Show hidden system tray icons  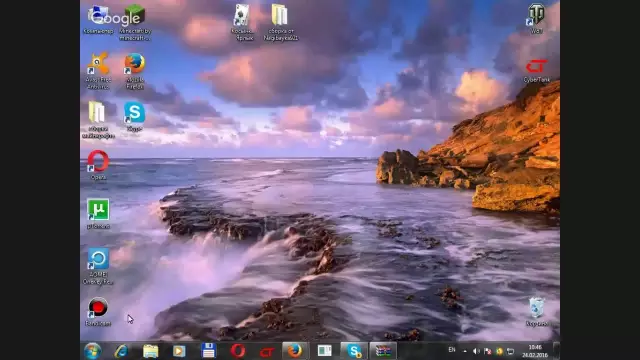[x=465, y=351]
